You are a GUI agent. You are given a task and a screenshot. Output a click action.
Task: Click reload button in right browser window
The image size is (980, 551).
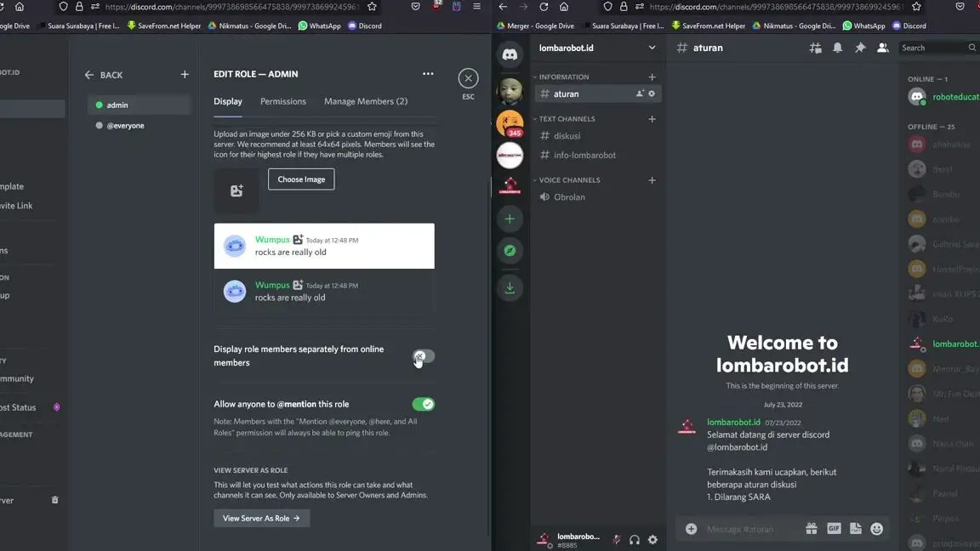click(544, 7)
